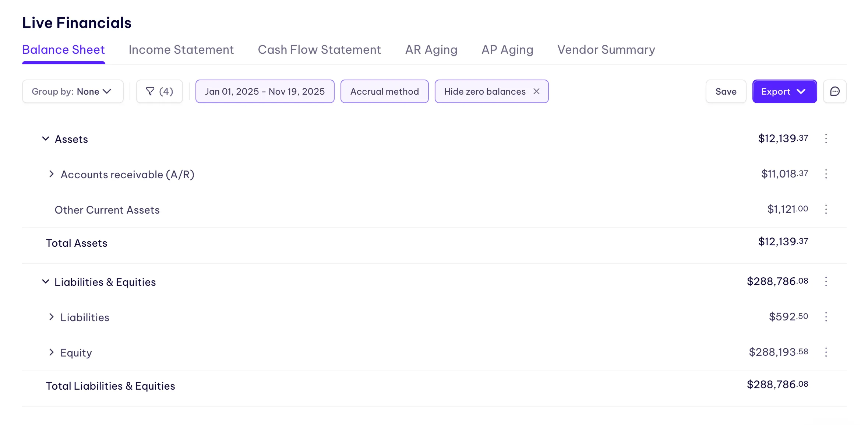Open the Export dropdown
This screenshot has height=425, width=868.
point(784,91)
